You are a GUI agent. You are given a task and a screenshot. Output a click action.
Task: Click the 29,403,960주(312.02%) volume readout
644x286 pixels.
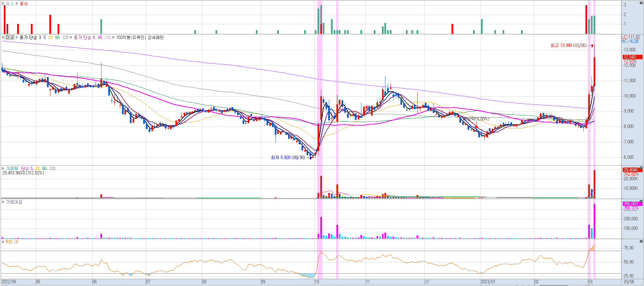[23, 173]
